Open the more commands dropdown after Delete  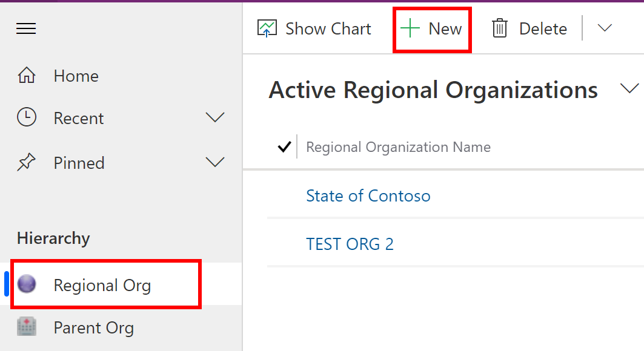[605, 28]
